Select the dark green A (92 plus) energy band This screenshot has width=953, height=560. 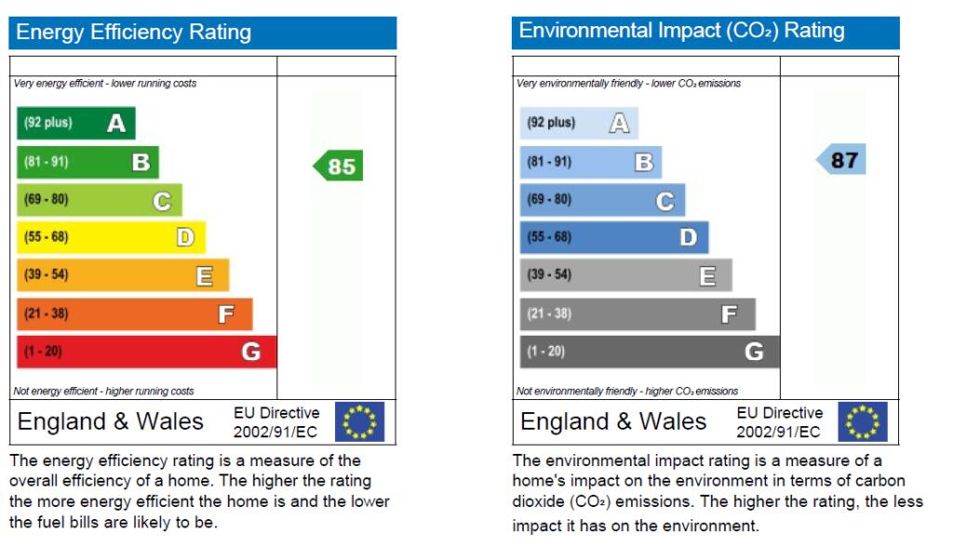tap(76, 123)
